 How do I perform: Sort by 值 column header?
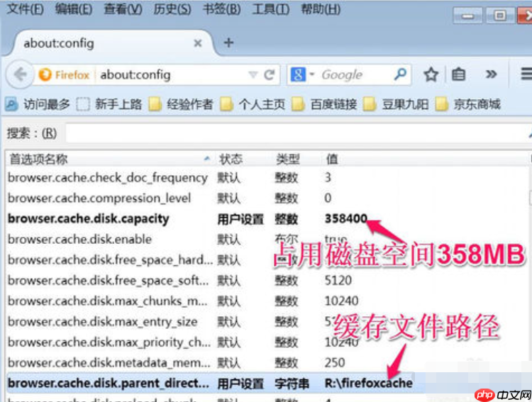point(426,159)
